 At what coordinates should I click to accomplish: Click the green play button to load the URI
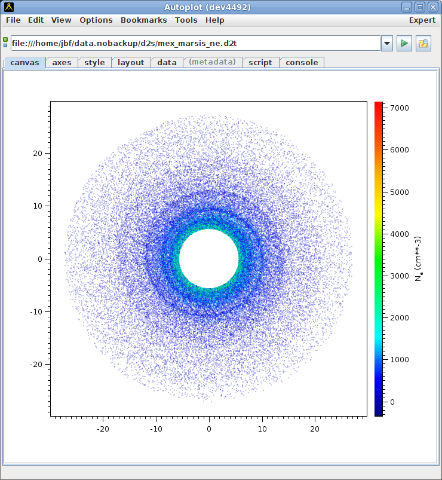[404, 43]
